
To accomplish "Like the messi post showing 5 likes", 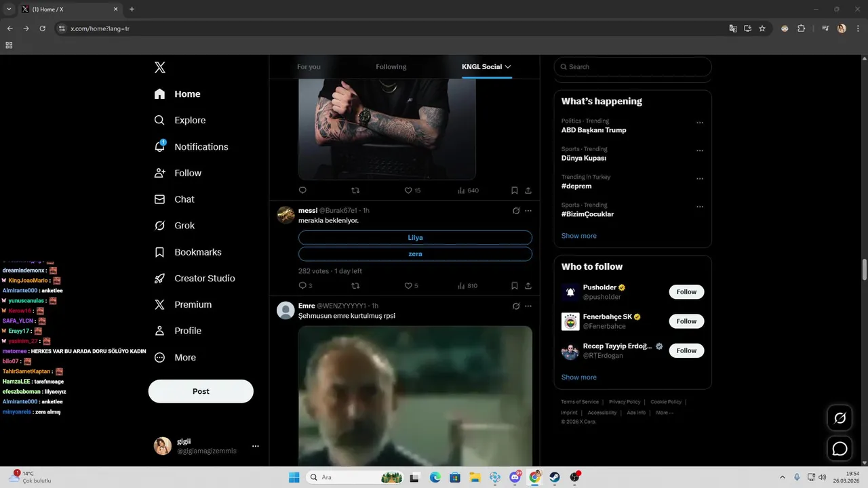I will tap(408, 286).
